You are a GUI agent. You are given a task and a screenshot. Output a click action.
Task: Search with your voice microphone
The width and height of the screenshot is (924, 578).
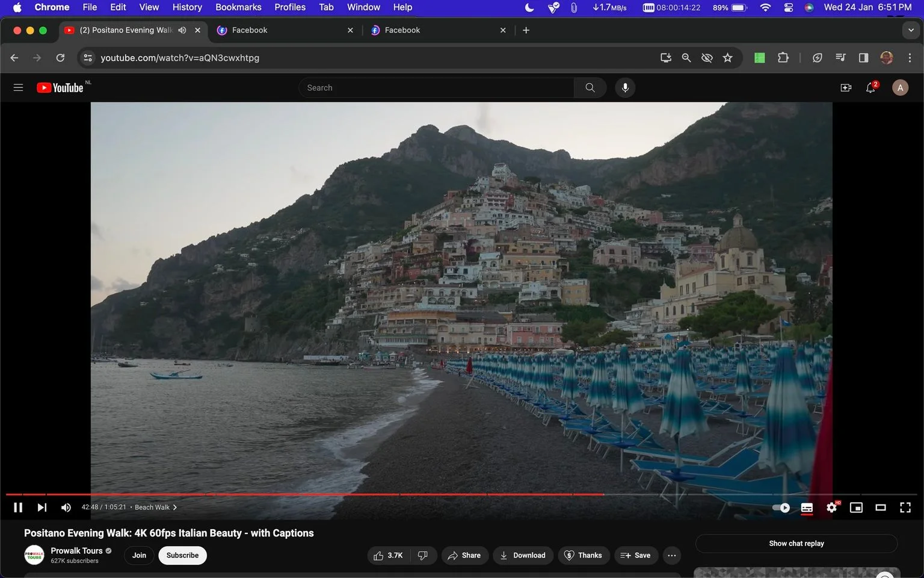(625, 88)
